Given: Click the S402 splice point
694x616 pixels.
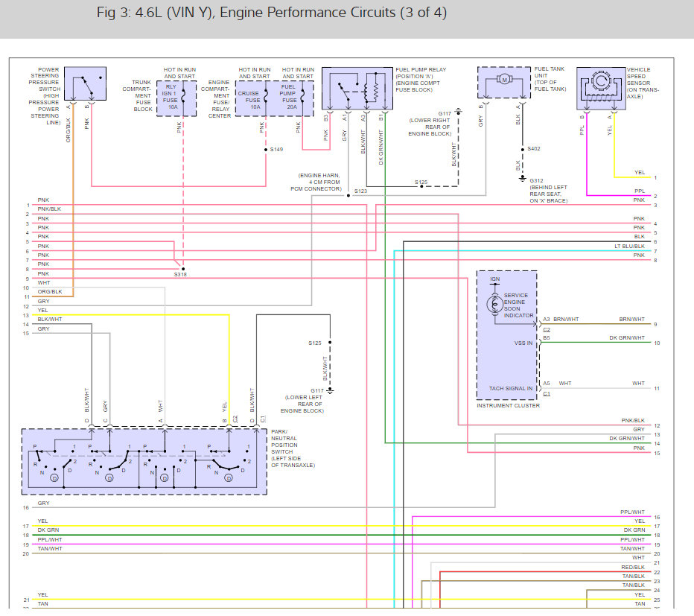Looking at the screenshot, I should [523, 149].
